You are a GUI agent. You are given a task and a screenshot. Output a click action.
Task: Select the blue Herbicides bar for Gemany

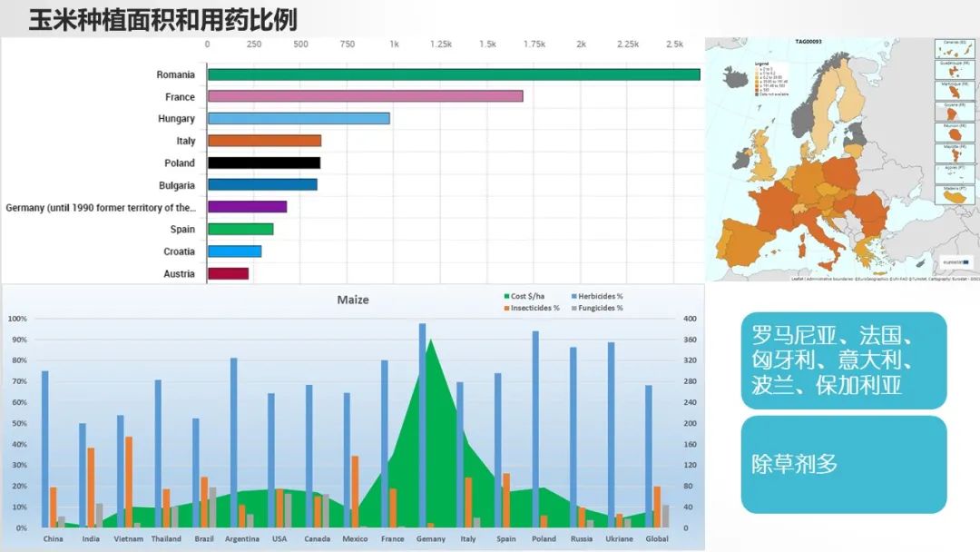pyautogui.click(x=423, y=425)
